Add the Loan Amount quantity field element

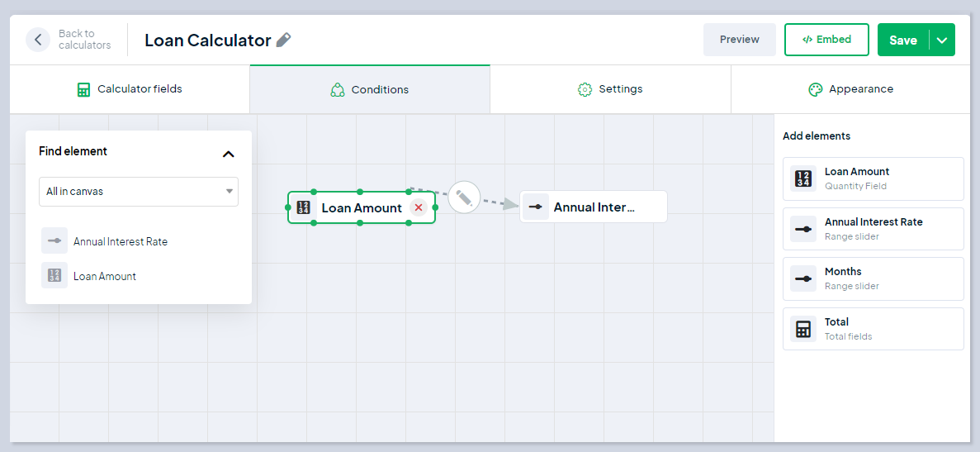coord(873,178)
